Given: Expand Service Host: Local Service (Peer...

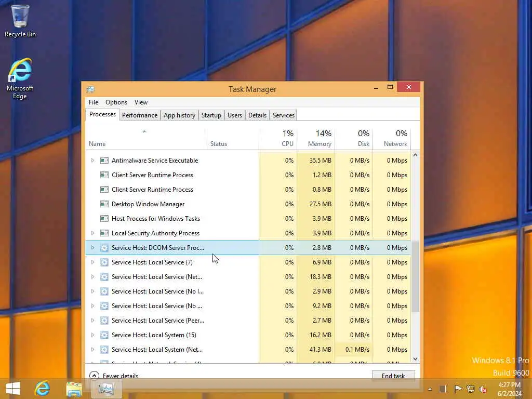Looking at the screenshot, I should [x=92, y=320].
